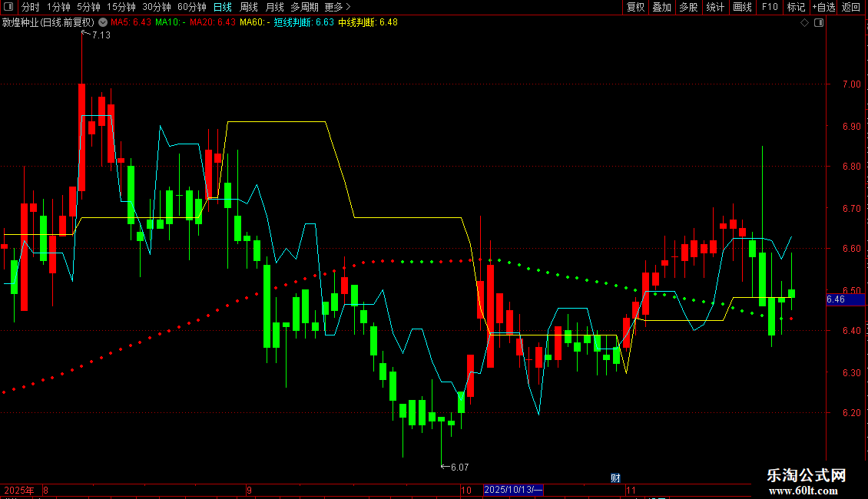Open the 多周期 multi-period view
The image size is (868, 499).
[304, 7]
